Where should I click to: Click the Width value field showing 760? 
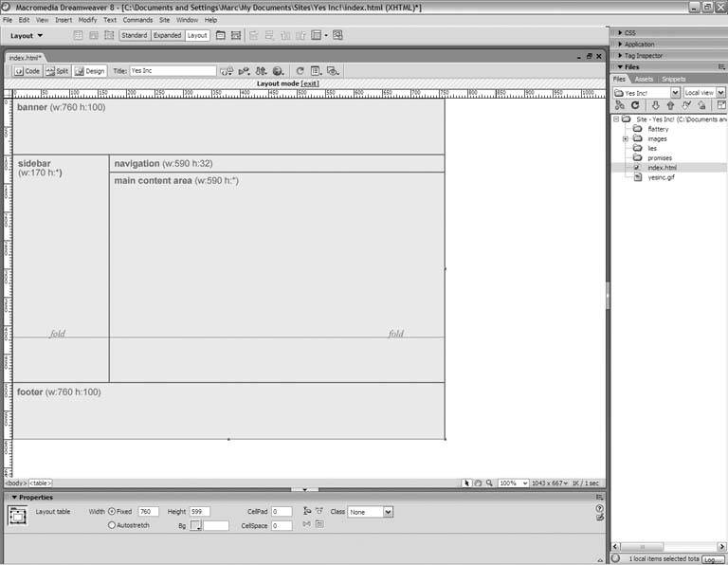(149, 512)
